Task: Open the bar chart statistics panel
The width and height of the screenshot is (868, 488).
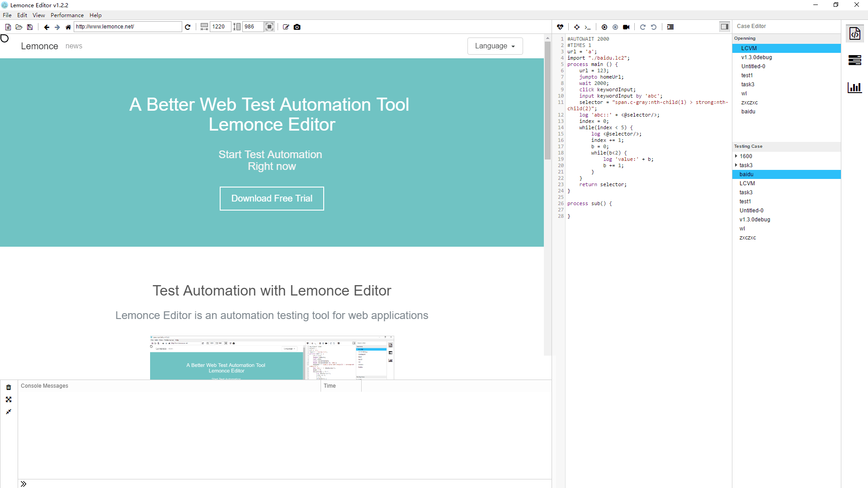Action: (854, 87)
